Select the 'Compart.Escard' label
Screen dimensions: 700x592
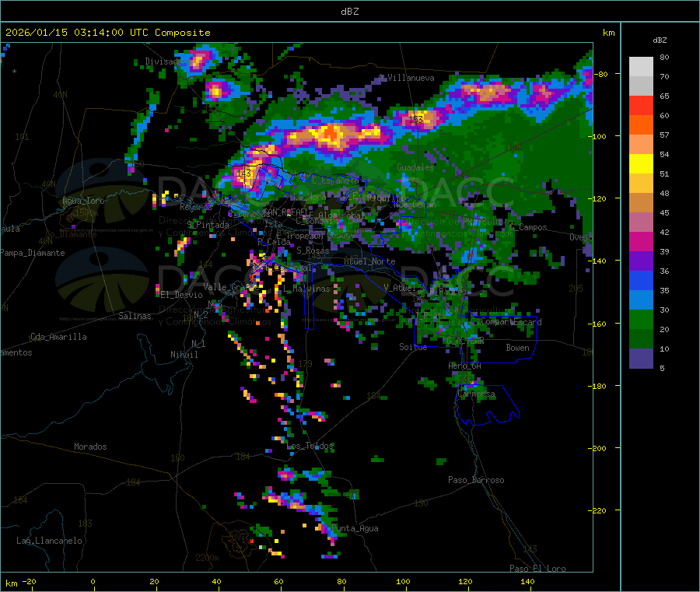tap(511, 322)
